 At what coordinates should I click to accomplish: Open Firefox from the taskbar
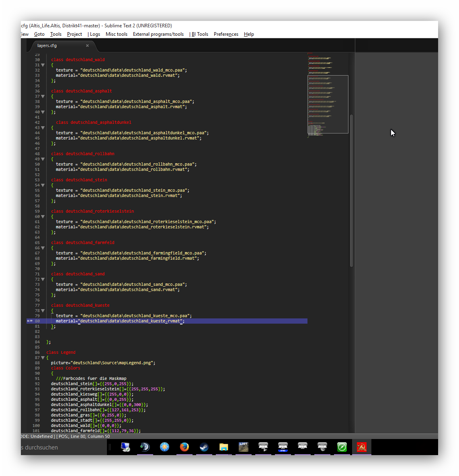click(x=184, y=447)
